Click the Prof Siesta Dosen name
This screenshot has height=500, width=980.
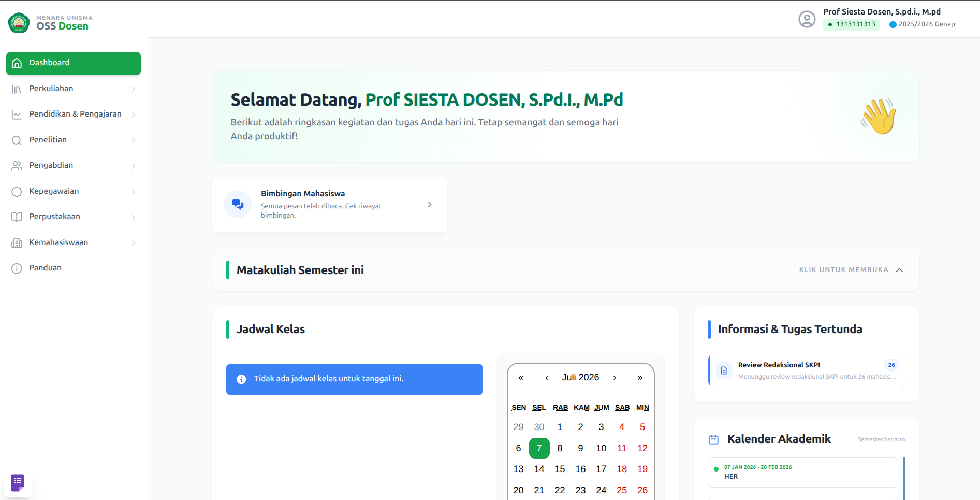click(882, 11)
